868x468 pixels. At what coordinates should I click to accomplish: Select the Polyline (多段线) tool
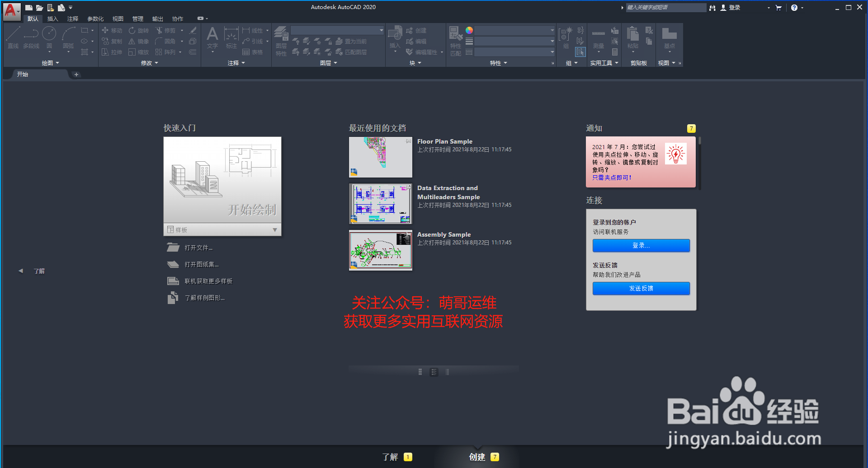click(x=31, y=37)
